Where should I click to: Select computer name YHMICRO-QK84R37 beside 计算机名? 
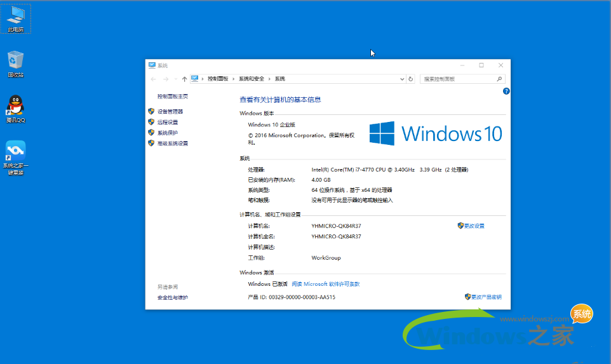pyautogui.click(x=336, y=226)
